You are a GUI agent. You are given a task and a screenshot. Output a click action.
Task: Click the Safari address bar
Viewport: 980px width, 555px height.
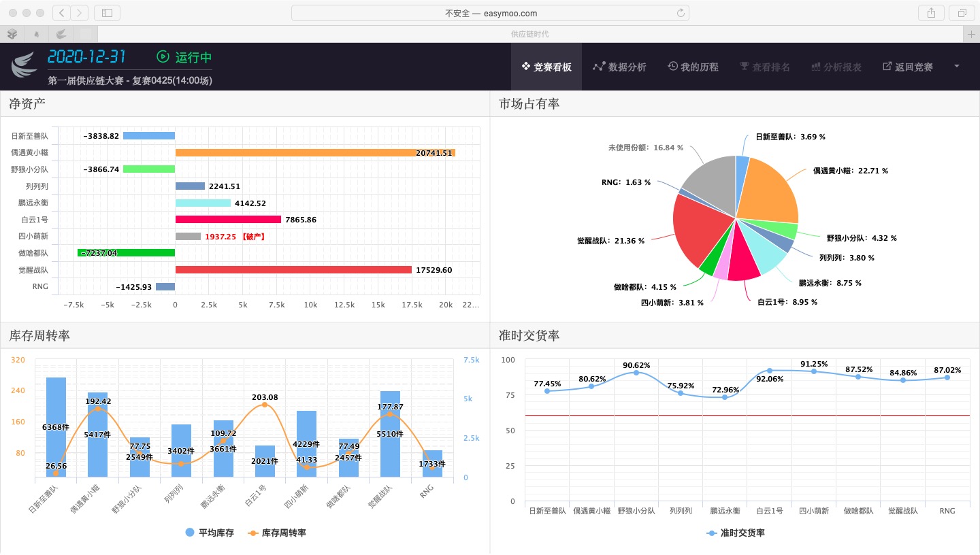click(x=490, y=13)
